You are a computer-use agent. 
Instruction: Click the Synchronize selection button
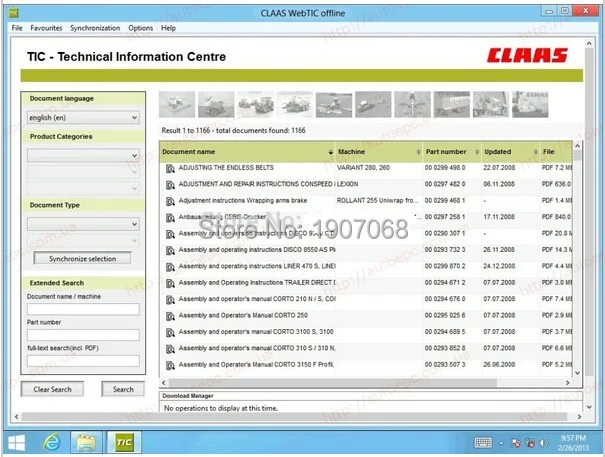[x=82, y=259]
